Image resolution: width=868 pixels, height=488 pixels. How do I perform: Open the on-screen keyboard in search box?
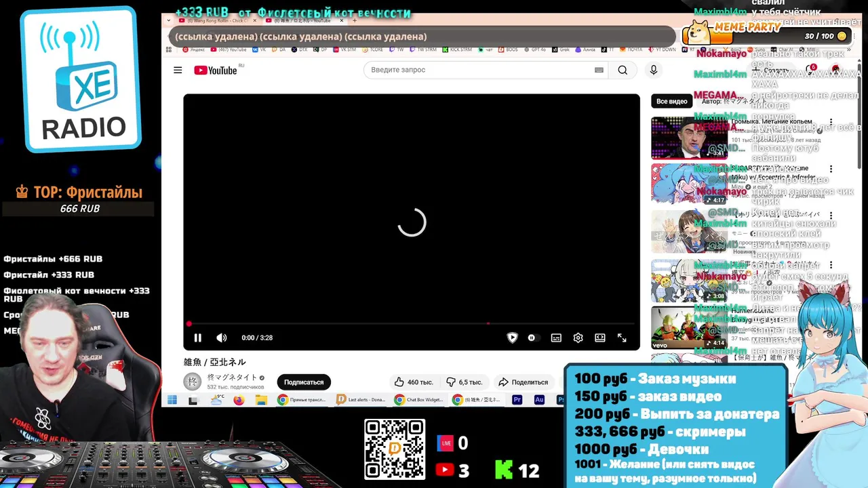pyautogui.click(x=599, y=70)
